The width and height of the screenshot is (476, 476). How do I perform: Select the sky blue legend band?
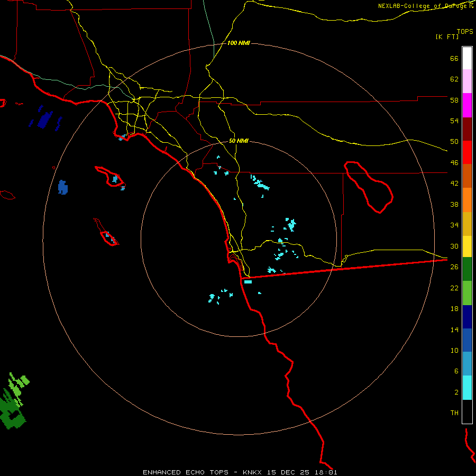[x=467, y=364]
